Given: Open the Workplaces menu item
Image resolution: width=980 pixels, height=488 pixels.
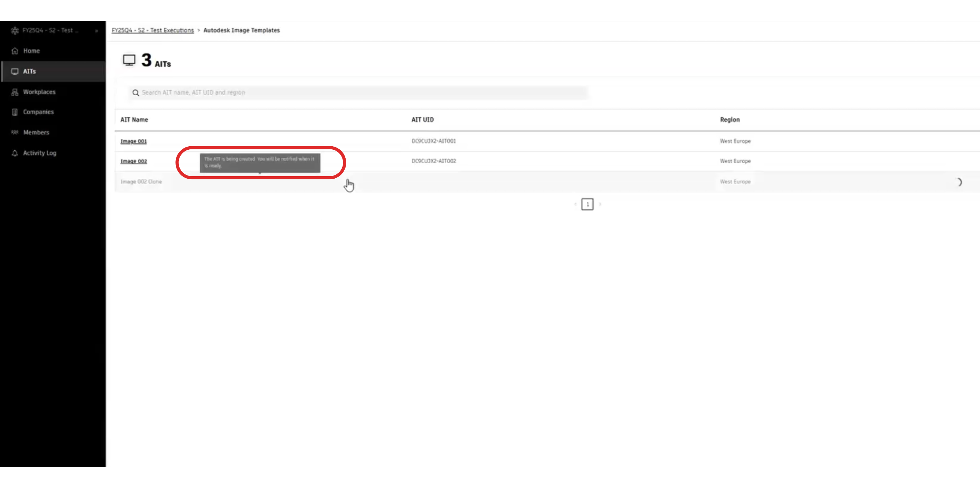Looking at the screenshot, I should coord(39,92).
